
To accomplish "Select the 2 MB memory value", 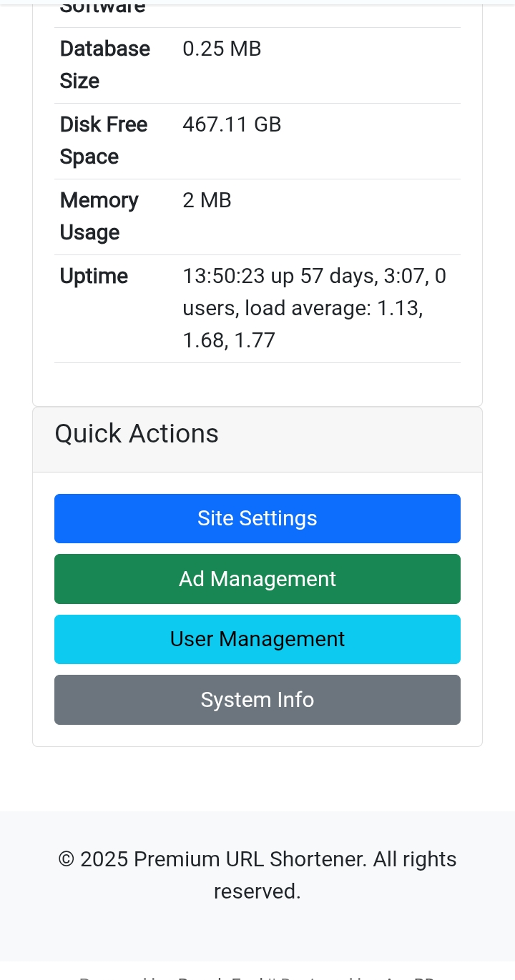I will click(x=207, y=200).
